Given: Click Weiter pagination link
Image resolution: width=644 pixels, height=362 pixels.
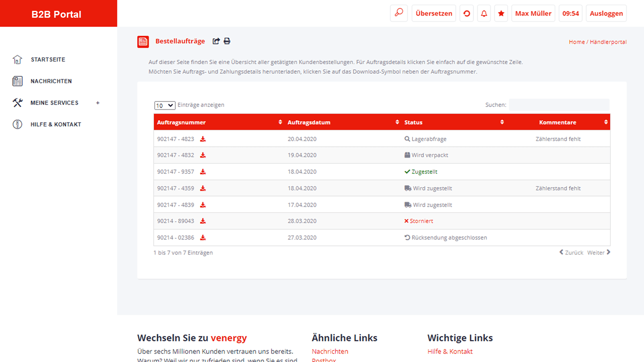Looking at the screenshot, I should click(598, 253).
